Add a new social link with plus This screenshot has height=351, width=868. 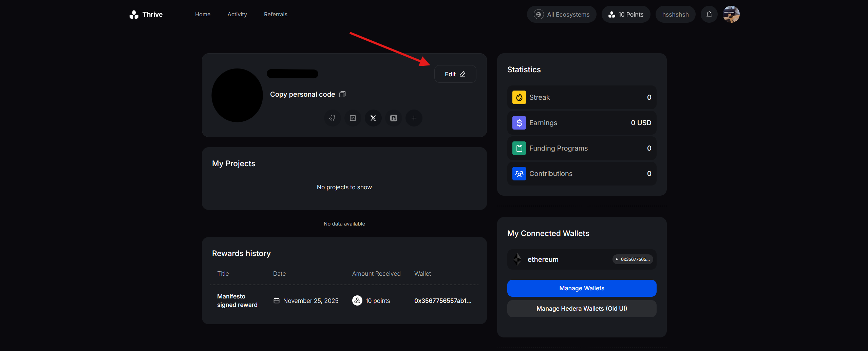coord(414,118)
